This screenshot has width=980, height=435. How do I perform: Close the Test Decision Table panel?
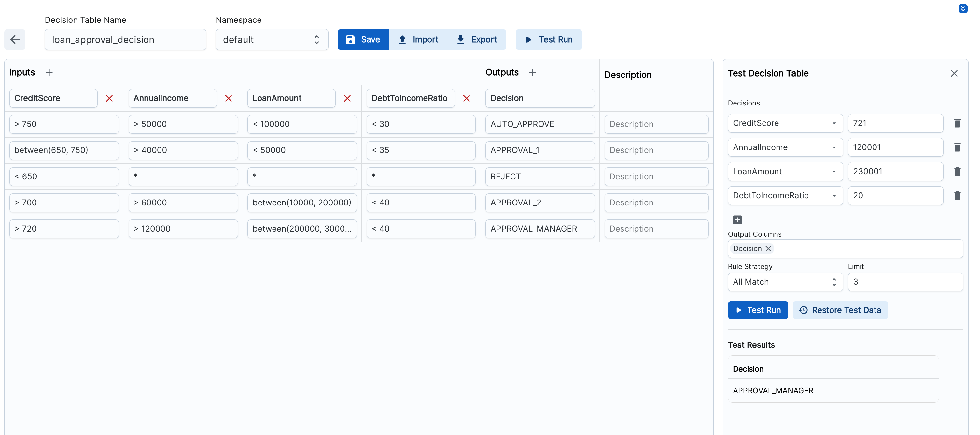coord(954,73)
